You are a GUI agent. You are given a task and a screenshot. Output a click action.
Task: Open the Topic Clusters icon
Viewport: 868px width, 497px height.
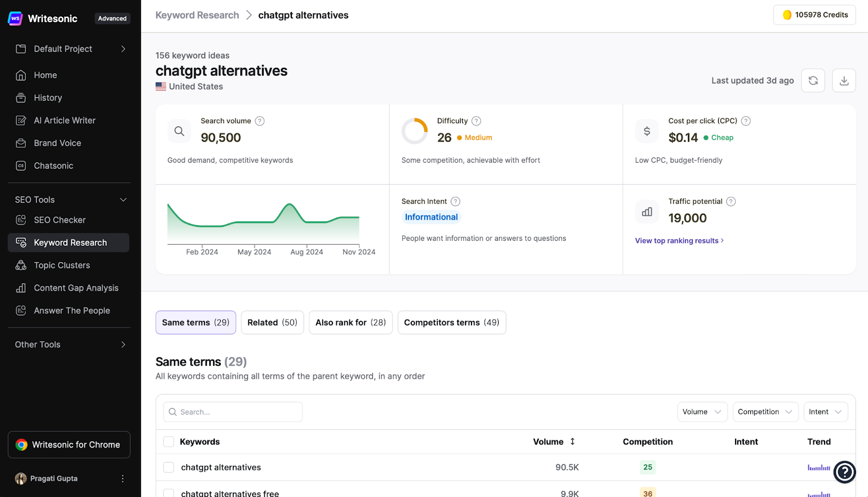(x=21, y=265)
